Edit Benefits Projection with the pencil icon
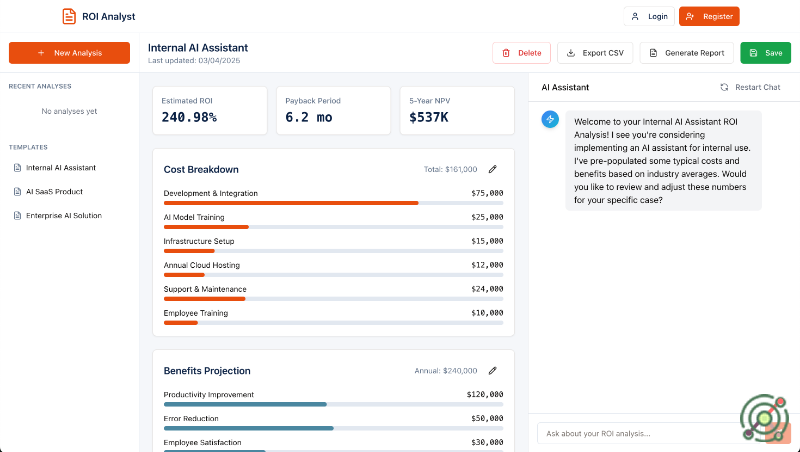The image size is (800, 452). point(492,370)
